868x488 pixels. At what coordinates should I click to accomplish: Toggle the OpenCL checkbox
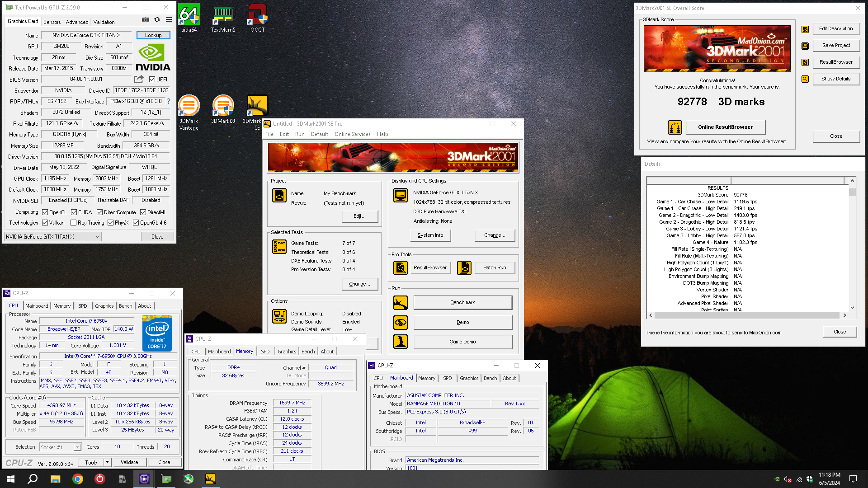pos(45,212)
